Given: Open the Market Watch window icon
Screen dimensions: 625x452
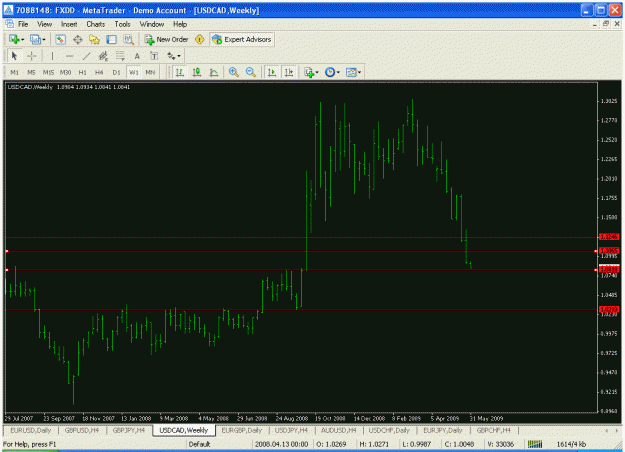Looking at the screenshot, I should pyautogui.click(x=61, y=39).
